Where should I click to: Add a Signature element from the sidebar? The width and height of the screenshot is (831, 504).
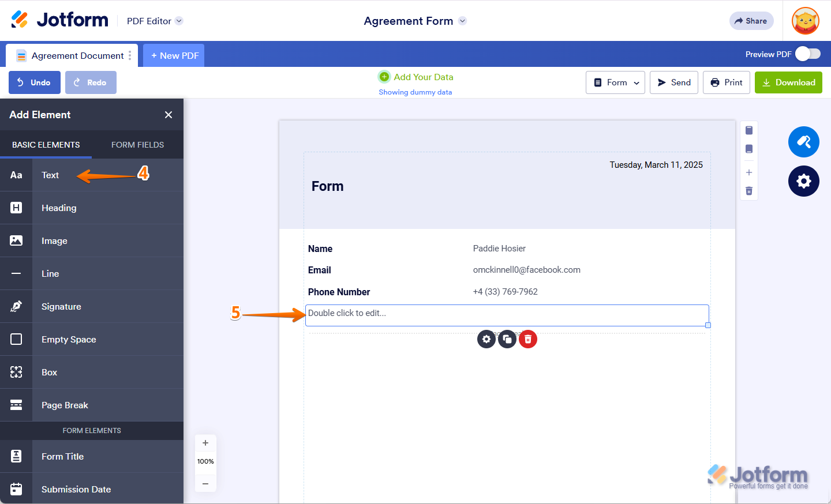[x=61, y=307]
